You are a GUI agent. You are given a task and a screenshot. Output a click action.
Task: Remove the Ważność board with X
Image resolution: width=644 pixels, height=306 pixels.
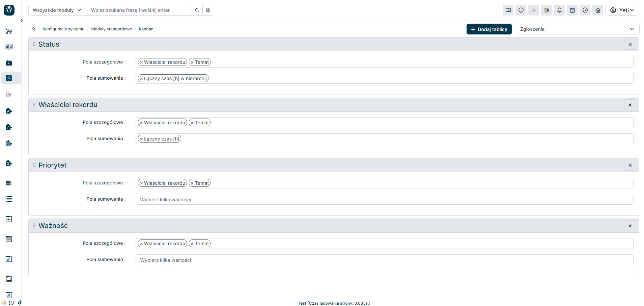coord(630,226)
